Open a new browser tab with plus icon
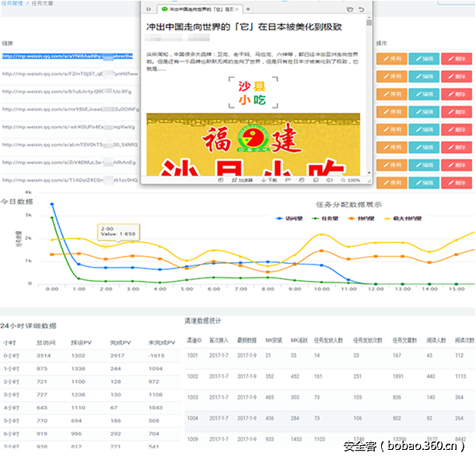 tap(247, 8)
